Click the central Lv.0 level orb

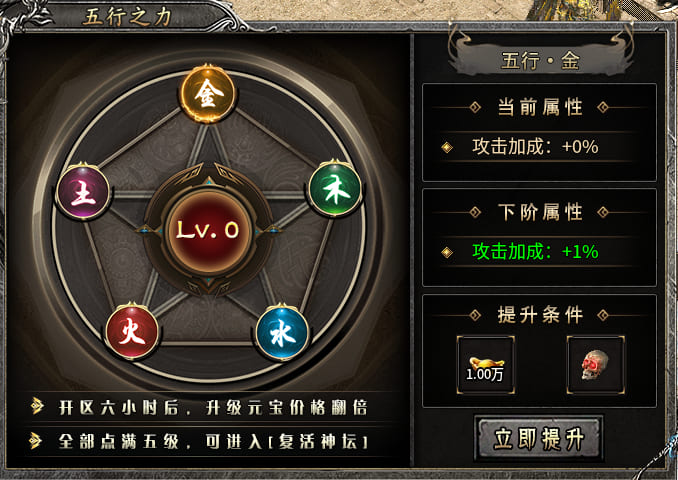(208, 230)
